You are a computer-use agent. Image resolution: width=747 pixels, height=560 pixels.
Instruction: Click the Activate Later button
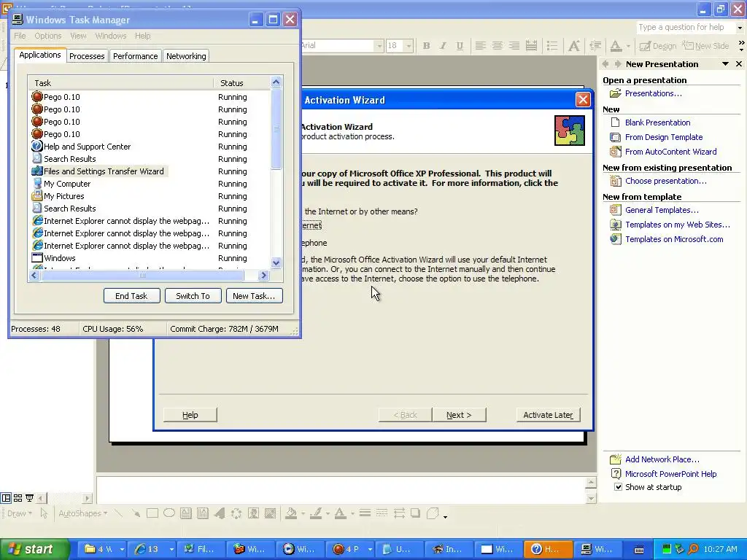549,415
